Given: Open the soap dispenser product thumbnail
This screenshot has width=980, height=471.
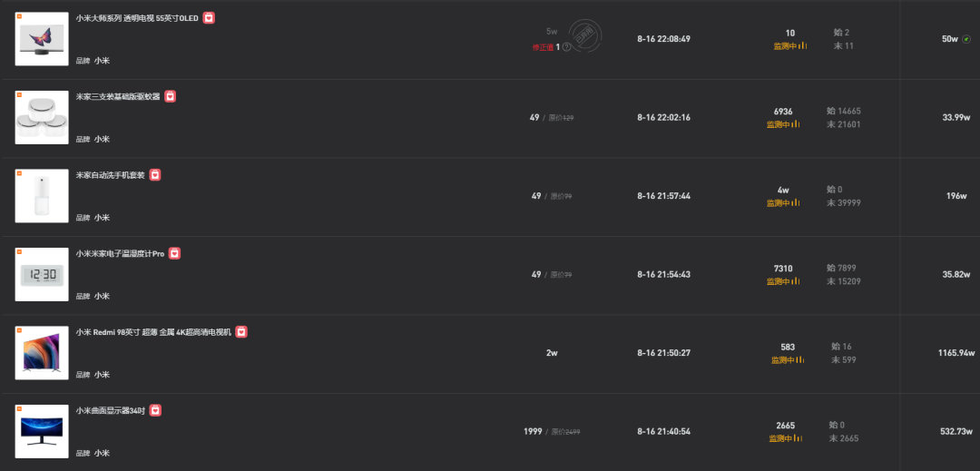Looking at the screenshot, I should click(x=42, y=195).
